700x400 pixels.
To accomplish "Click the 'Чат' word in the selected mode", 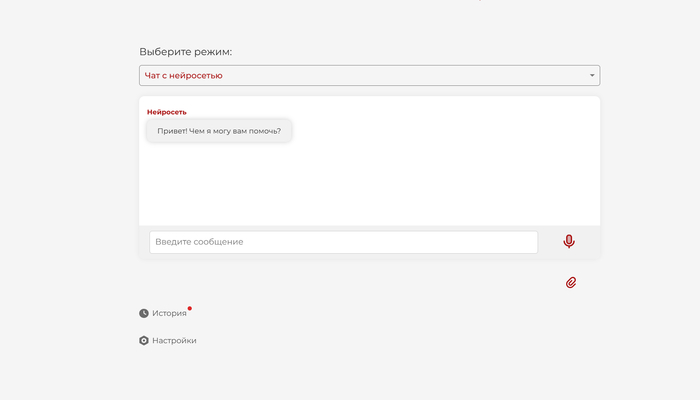I will click(153, 75).
